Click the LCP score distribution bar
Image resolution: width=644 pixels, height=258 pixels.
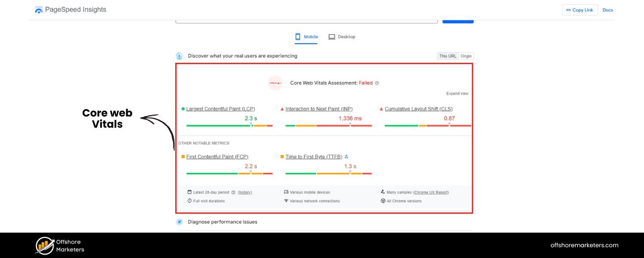230,125
